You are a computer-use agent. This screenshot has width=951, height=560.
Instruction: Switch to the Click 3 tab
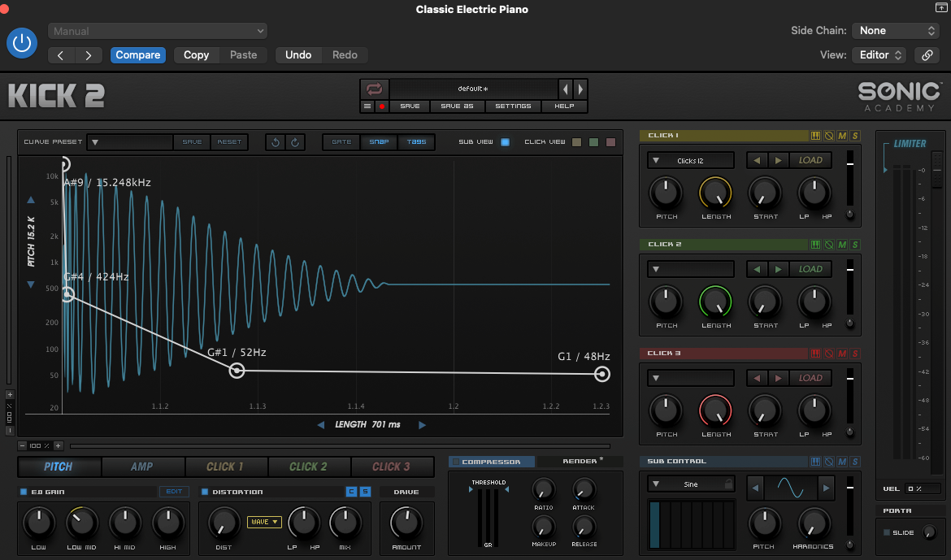(x=391, y=467)
